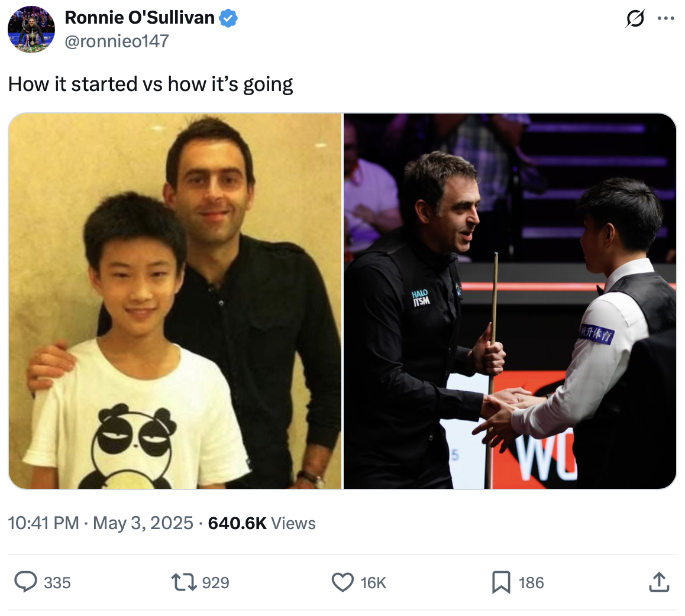The height and width of the screenshot is (616, 685).
Task: Like the tweet with heart icon
Action: pos(342,582)
